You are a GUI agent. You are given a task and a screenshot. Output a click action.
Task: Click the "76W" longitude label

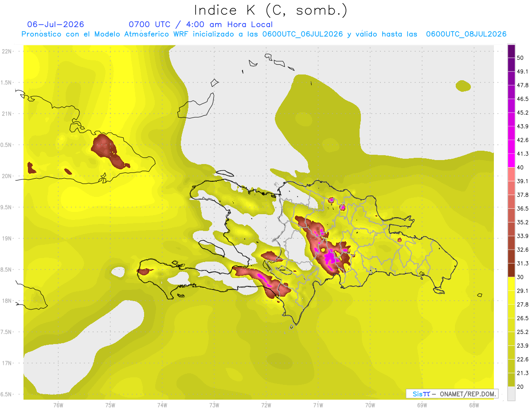[58, 405]
